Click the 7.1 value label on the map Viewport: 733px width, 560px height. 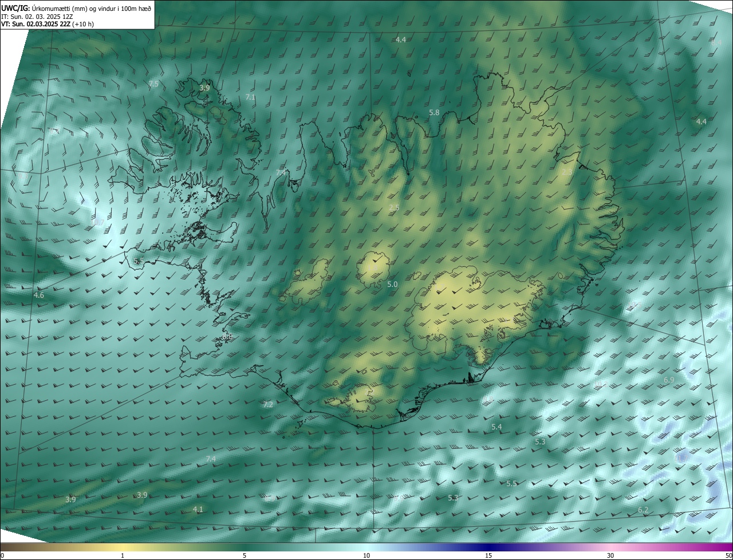coord(250,97)
